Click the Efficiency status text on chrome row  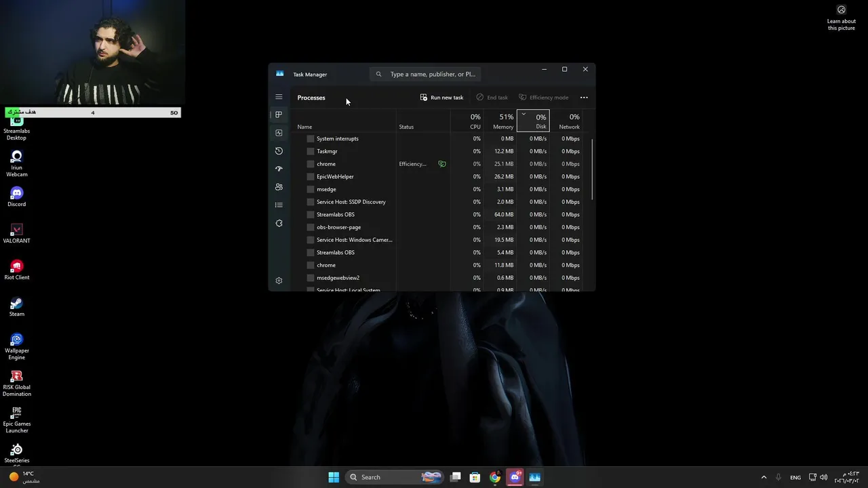click(x=412, y=164)
